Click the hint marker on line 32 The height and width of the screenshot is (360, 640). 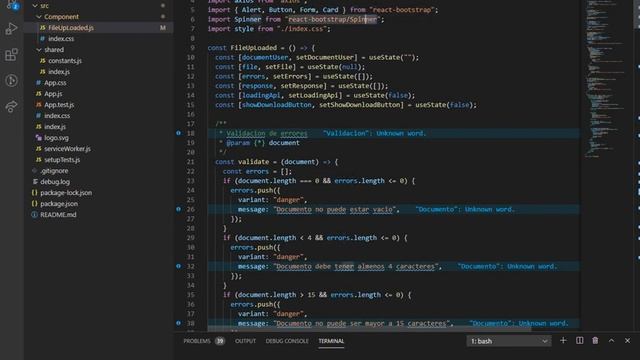(x=178, y=266)
